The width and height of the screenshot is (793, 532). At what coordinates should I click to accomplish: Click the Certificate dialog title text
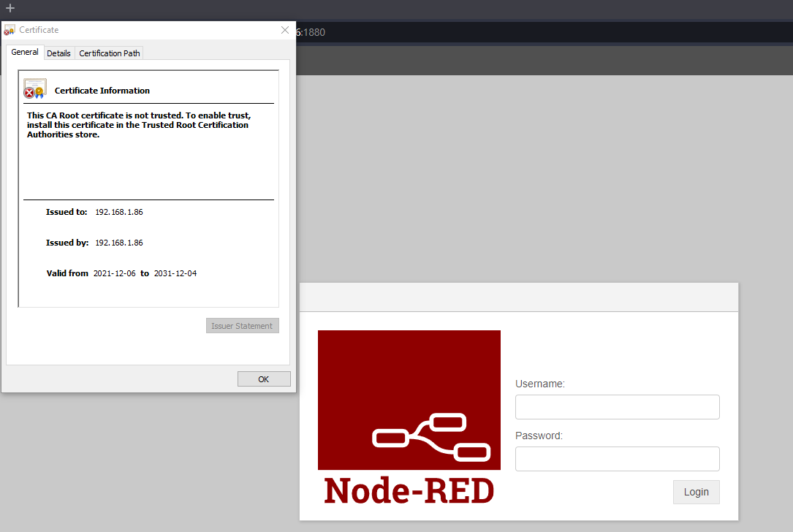click(39, 31)
